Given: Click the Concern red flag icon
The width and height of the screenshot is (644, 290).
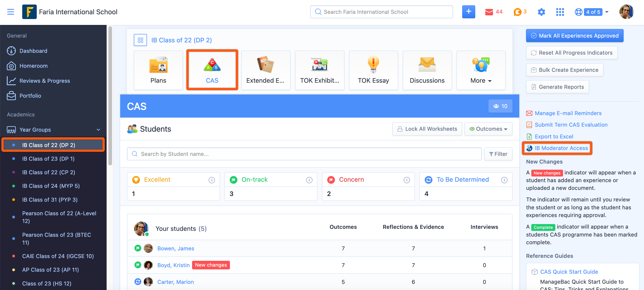Looking at the screenshot, I should pos(331,180).
